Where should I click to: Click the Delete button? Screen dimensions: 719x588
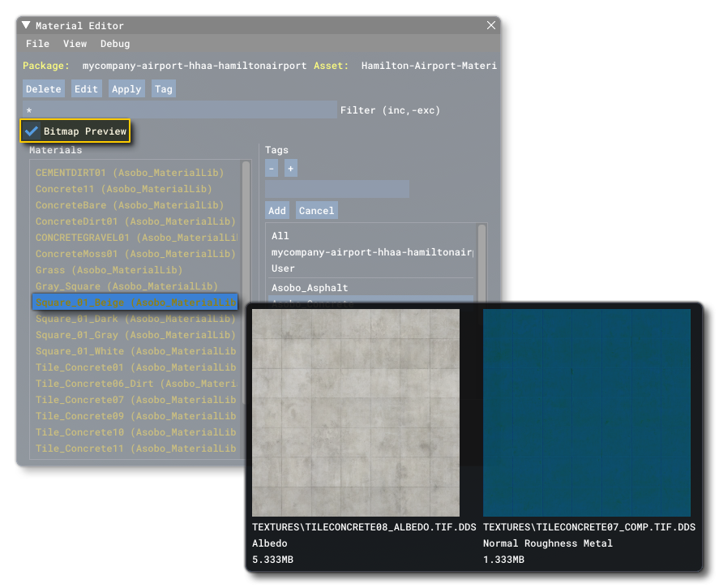pos(43,88)
